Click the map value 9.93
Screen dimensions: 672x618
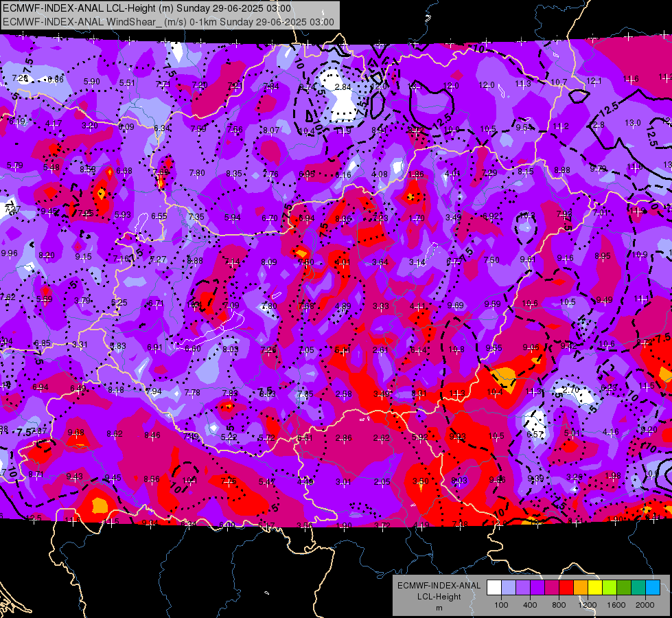coord(458,437)
